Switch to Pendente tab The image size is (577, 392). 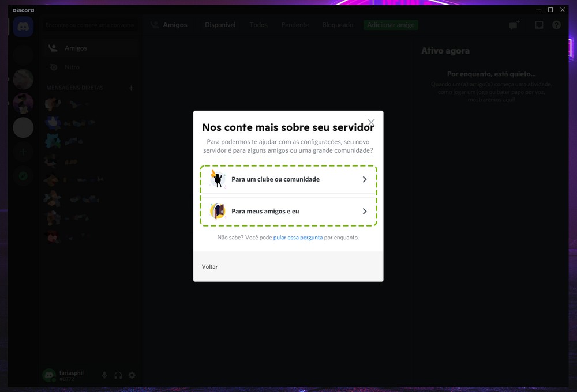[x=295, y=25]
